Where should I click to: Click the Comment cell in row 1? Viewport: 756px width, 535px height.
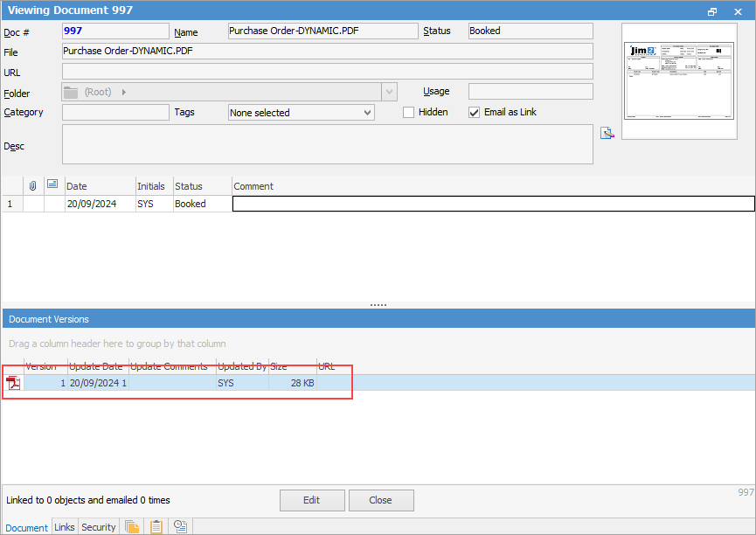[x=493, y=204]
